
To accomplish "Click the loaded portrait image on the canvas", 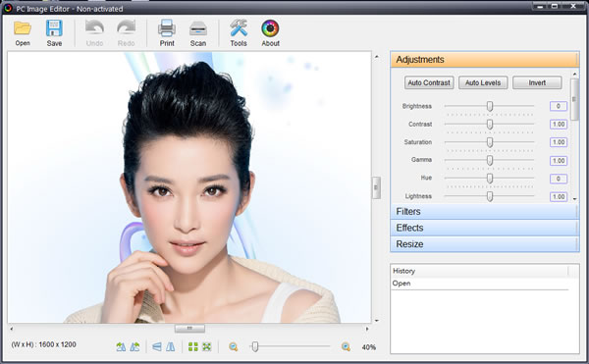I will pyautogui.click(x=189, y=187).
